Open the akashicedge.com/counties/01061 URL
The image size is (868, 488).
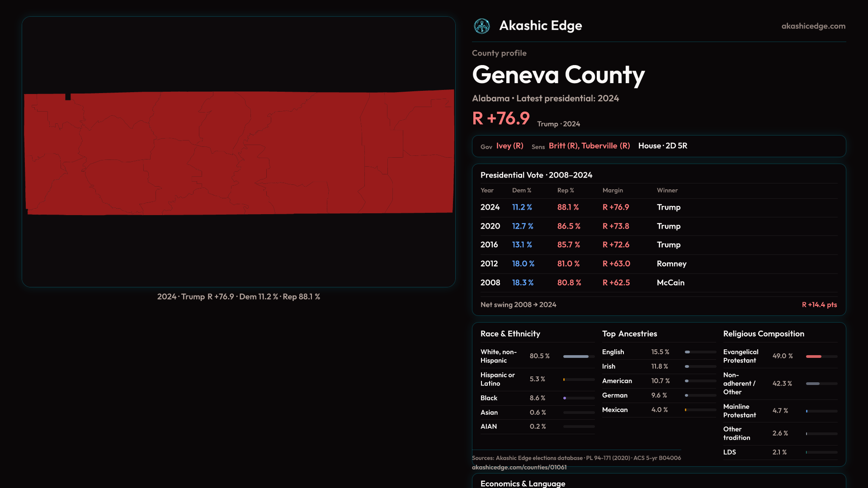519,467
